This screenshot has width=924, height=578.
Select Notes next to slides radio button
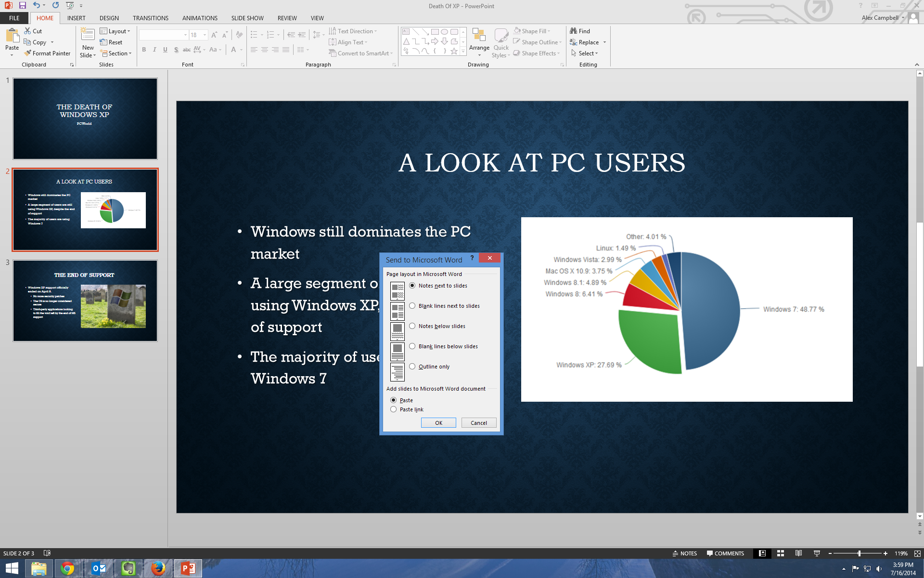[412, 285]
